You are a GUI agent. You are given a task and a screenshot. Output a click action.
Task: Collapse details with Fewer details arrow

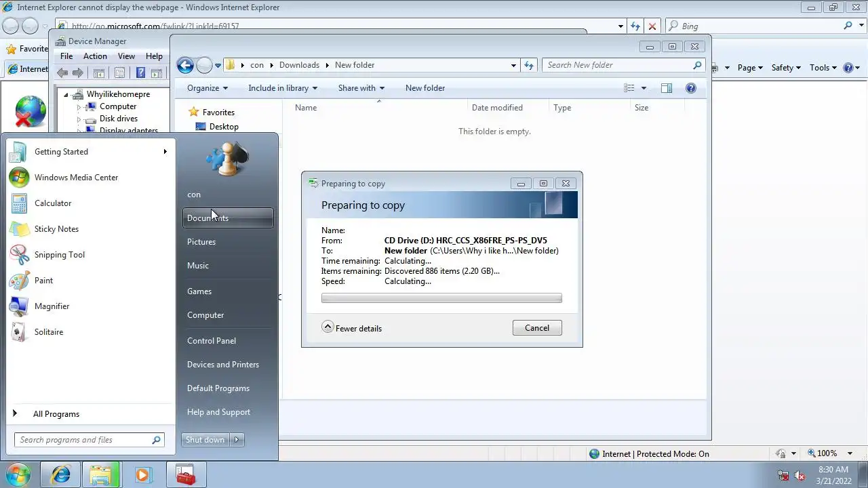[328, 327]
